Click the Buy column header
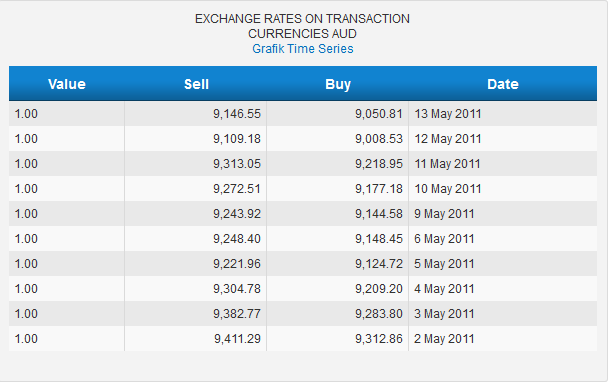The width and height of the screenshot is (608, 382). pos(338,84)
